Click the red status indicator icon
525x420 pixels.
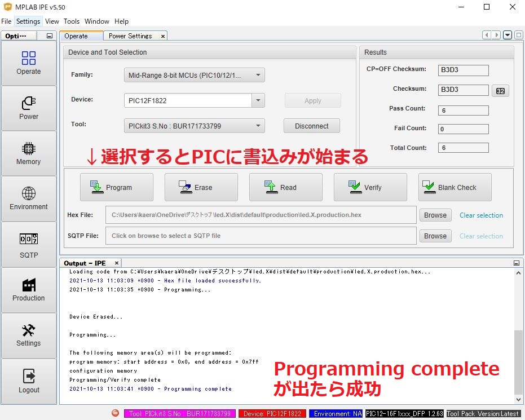[x=115, y=413]
